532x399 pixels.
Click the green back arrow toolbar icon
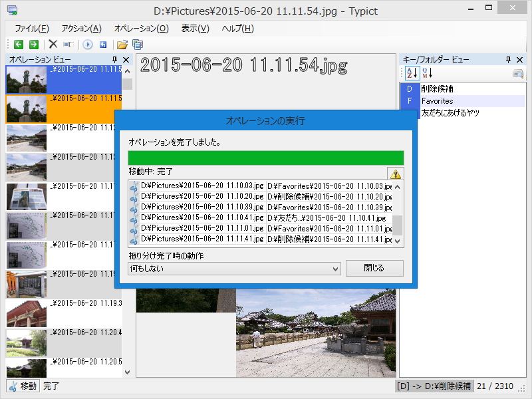coord(19,45)
